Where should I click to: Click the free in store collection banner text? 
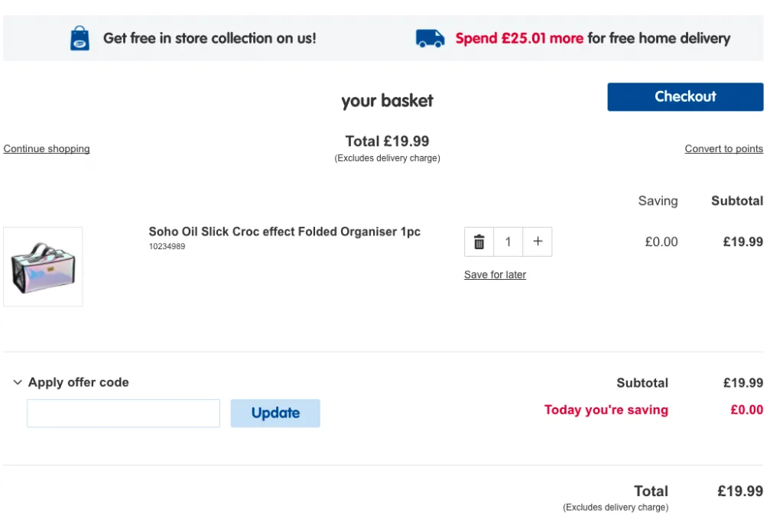point(210,38)
